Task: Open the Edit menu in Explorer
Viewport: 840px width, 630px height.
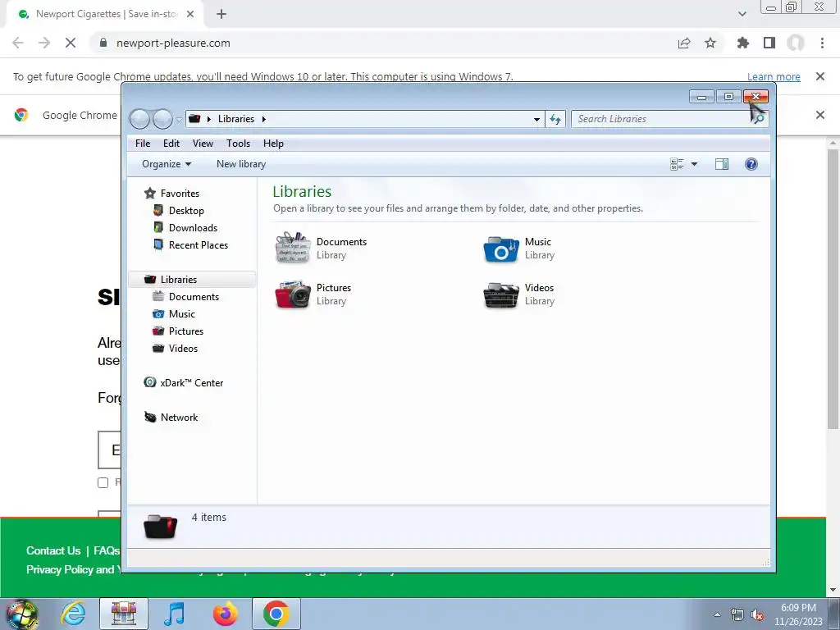Action: tap(171, 144)
